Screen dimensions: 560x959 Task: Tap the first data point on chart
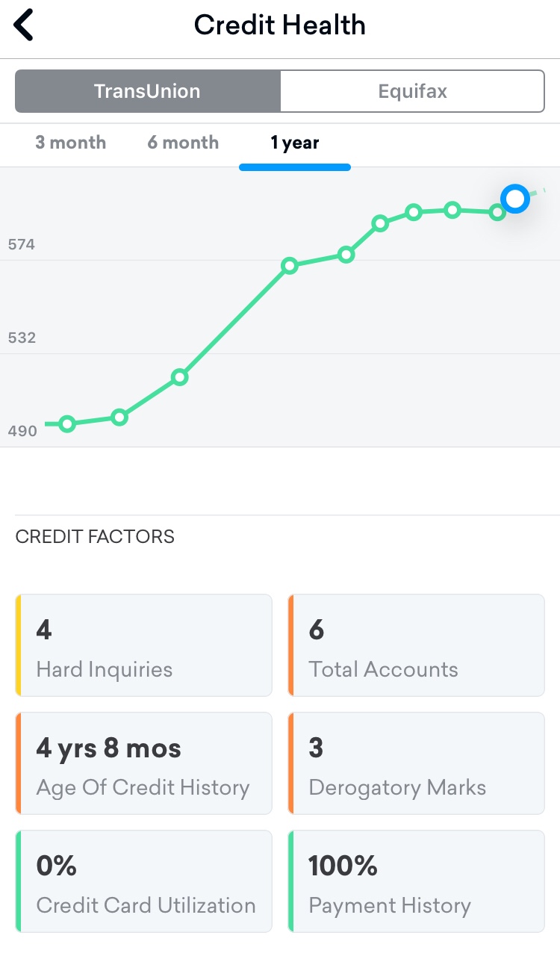(x=67, y=424)
